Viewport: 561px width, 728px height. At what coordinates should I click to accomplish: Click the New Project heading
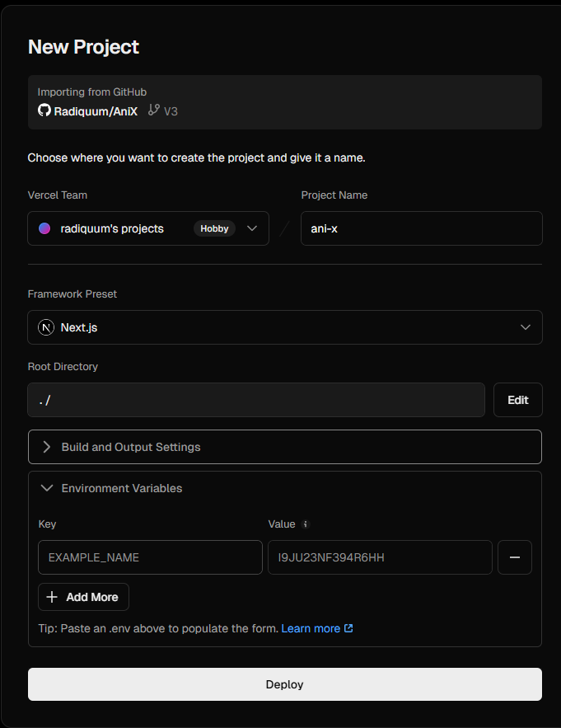point(83,47)
